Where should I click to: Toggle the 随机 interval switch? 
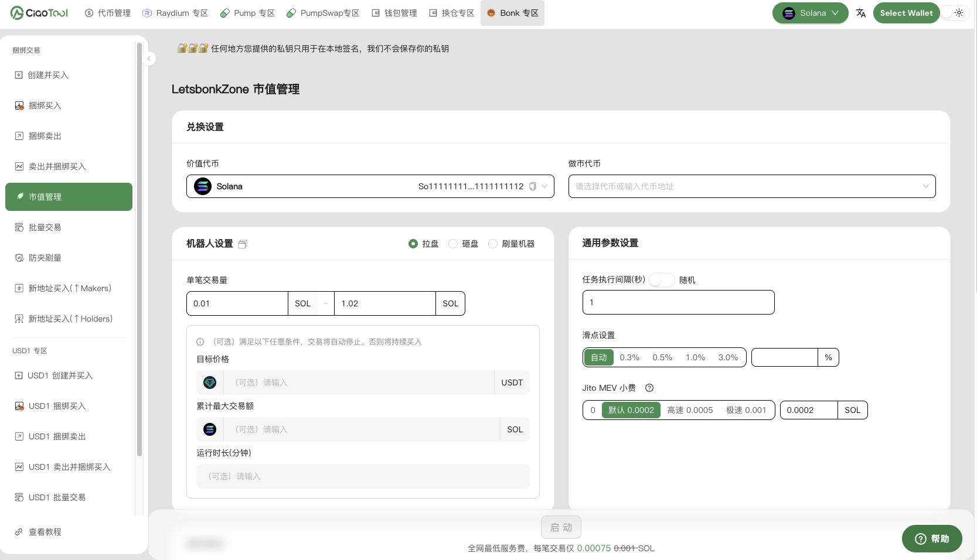(x=662, y=280)
